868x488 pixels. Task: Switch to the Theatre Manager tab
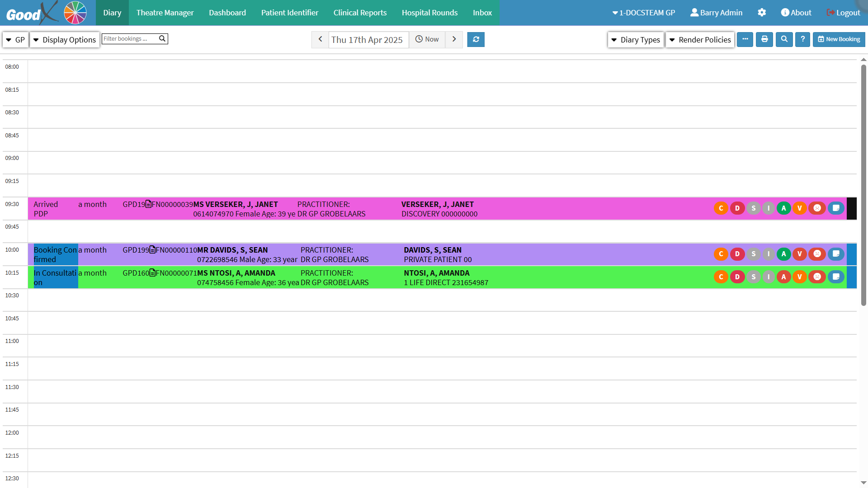[x=165, y=13]
